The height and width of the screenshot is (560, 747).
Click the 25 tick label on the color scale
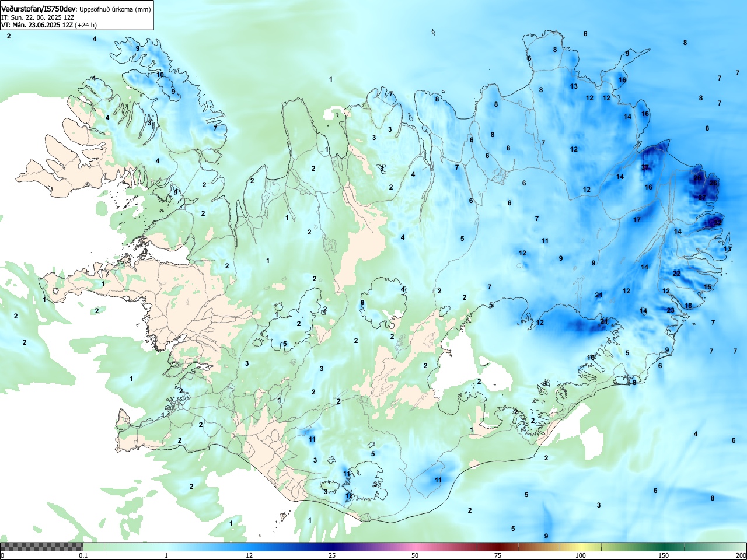point(332,555)
